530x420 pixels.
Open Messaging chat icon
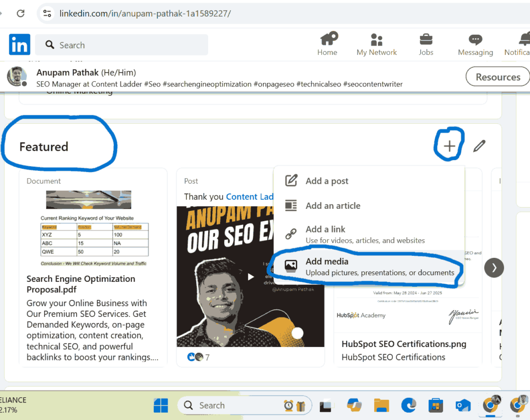click(x=475, y=40)
